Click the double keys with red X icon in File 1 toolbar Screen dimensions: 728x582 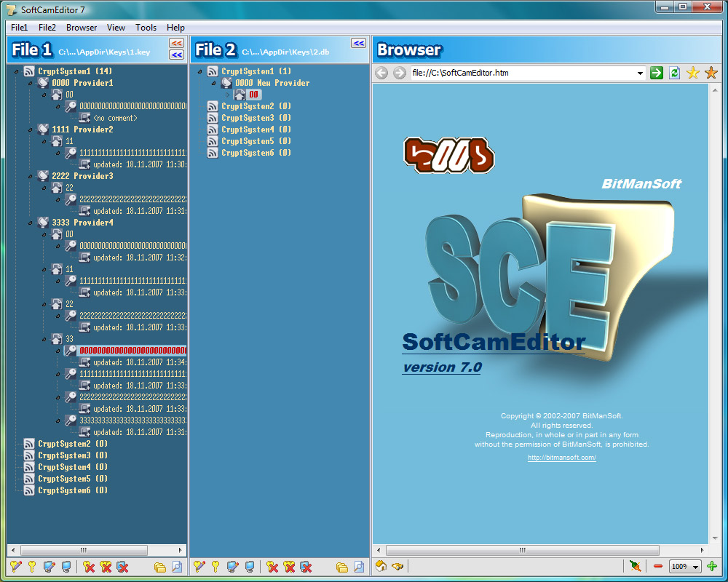[106, 567]
